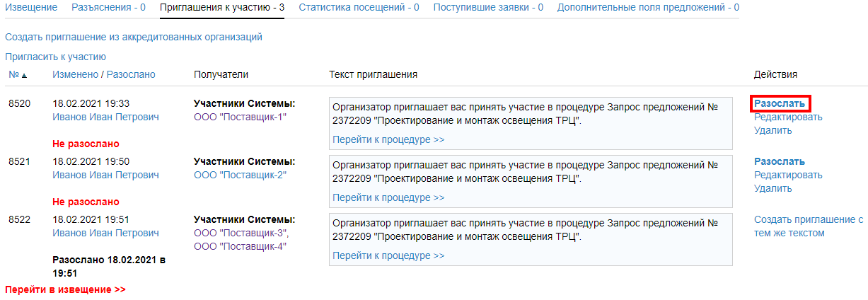868x300 pixels.
Task: Open the Статистика посещений tab
Action: pos(359,7)
